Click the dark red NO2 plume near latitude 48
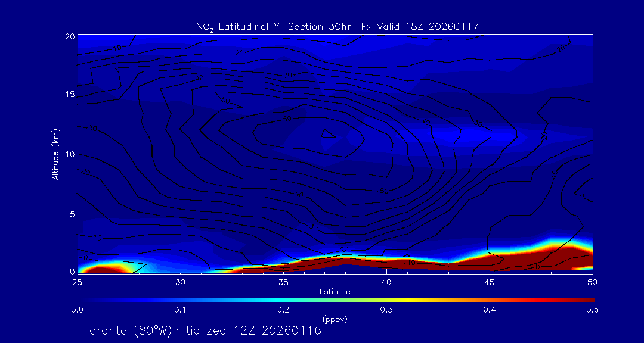 click(555, 258)
